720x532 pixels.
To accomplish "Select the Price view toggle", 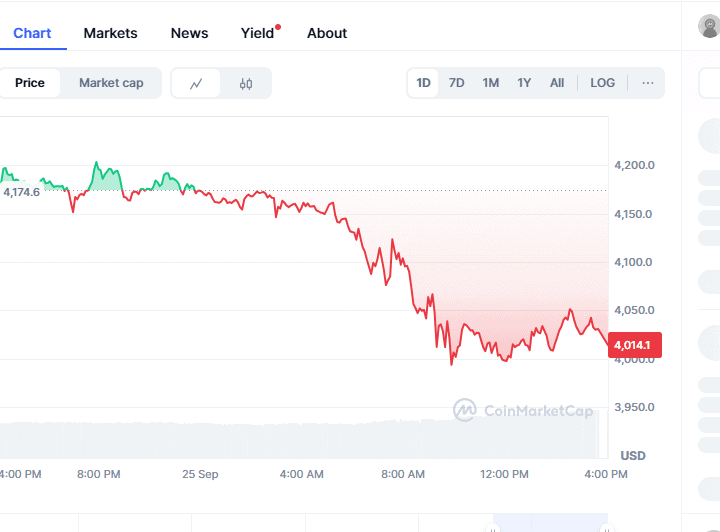I will click(30, 83).
